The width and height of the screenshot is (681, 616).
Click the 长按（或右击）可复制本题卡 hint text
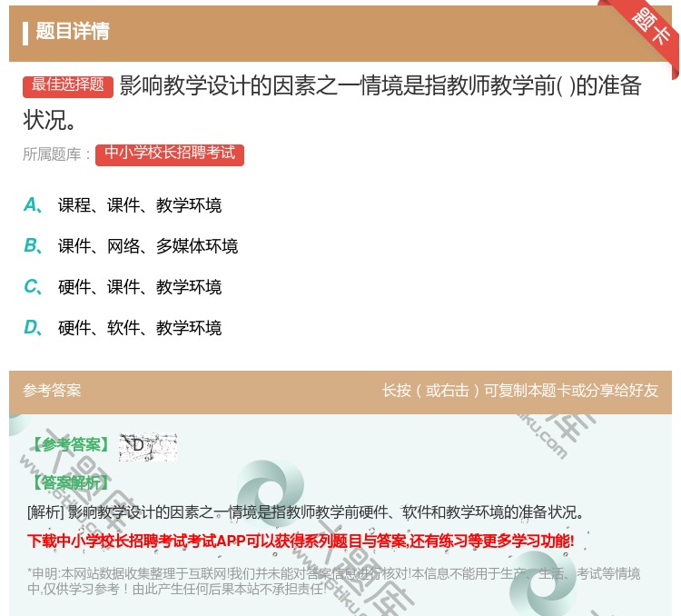tap(520, 391)
